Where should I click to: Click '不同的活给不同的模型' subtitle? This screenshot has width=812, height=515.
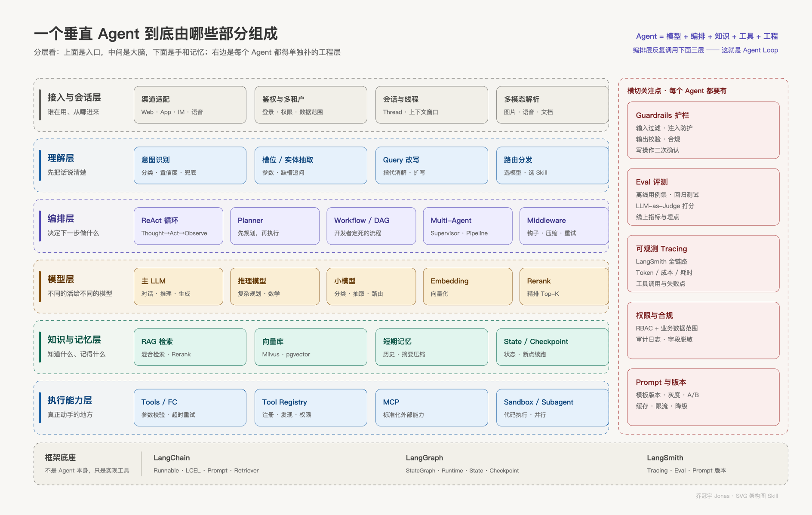point(80,294)
